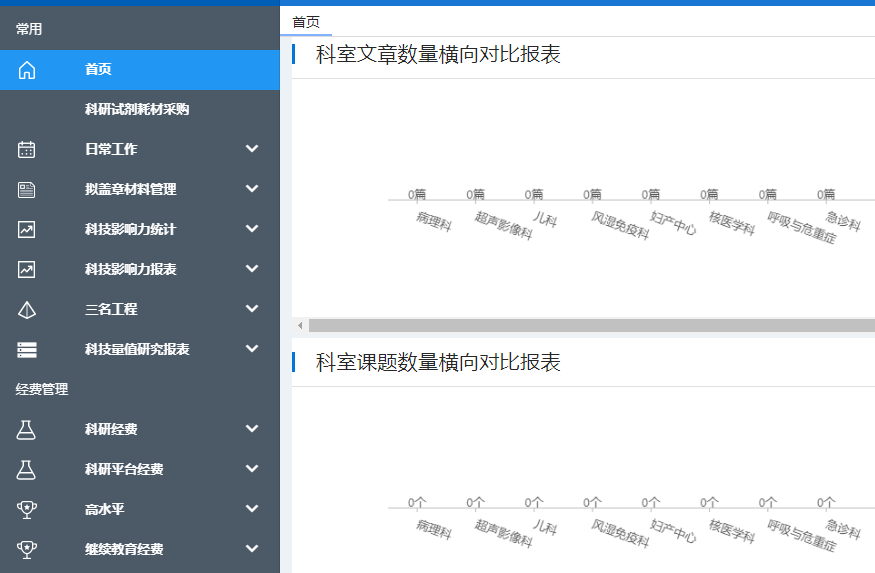875x573 pixels.
Task: Click the horizontal scrollbar track under article chart
Action: (590, 325)
